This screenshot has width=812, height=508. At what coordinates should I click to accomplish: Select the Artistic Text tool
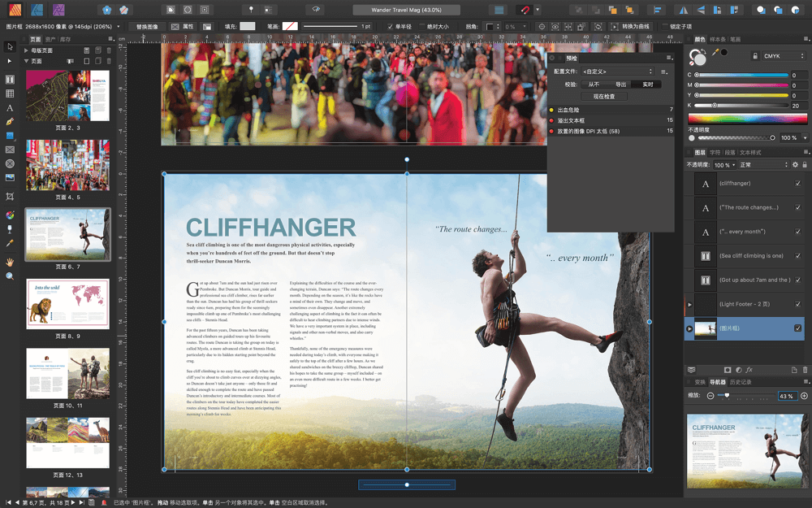pyautogui.click(x=9, y=108)
